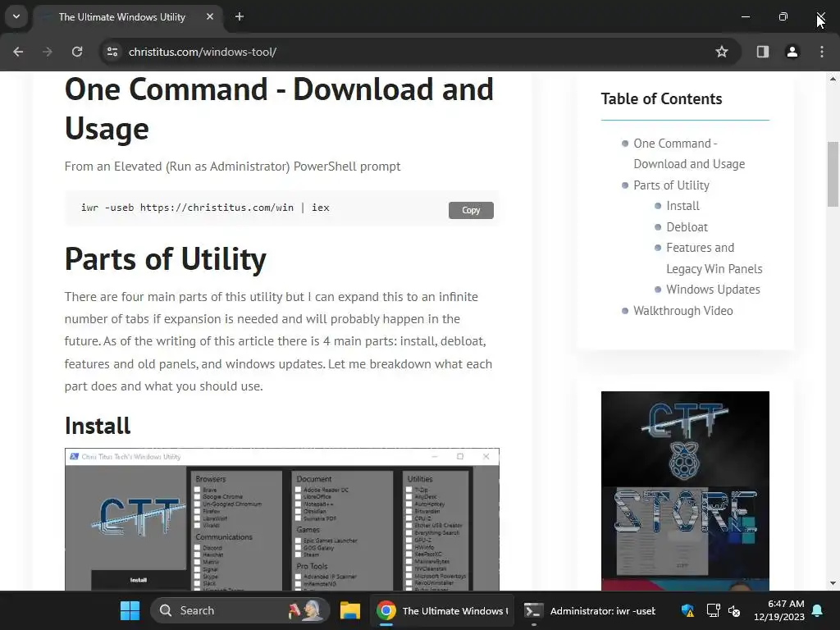This screenshot has height=630, width=840.
Task: Open the Chrome three-dot menu
Action: [822, 52]
